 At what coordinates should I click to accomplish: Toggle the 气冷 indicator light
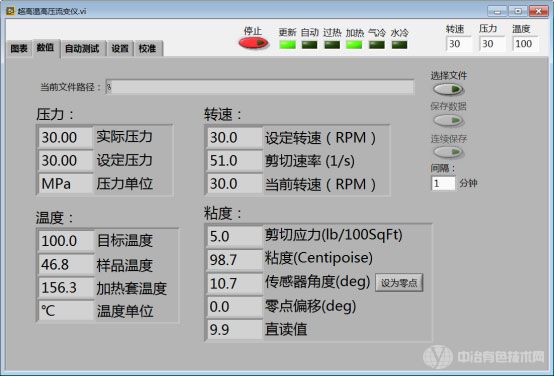377,45
